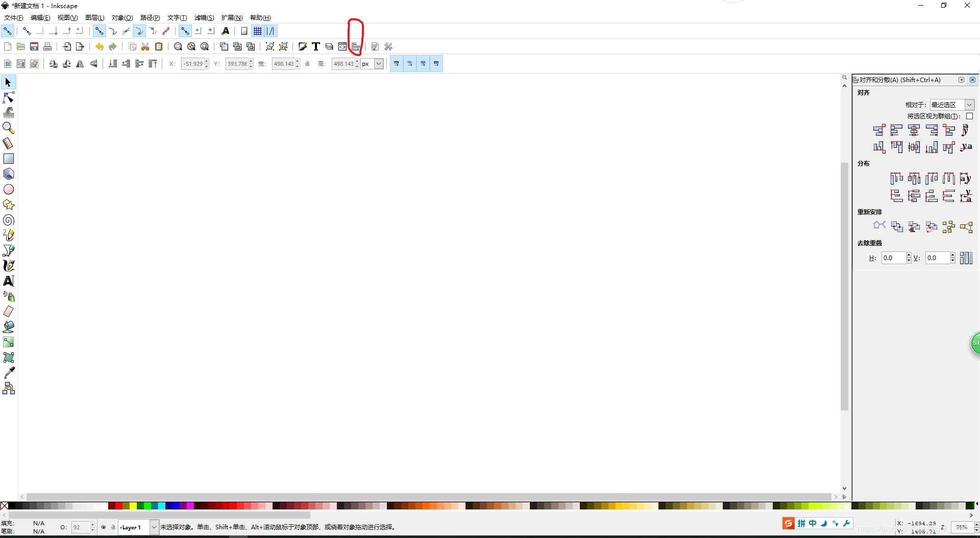Image resolution: width=980 pixels, height=538 pixels.
Task: Open Align and Distribute dialog icon
Action: click(x=356, y=46)
